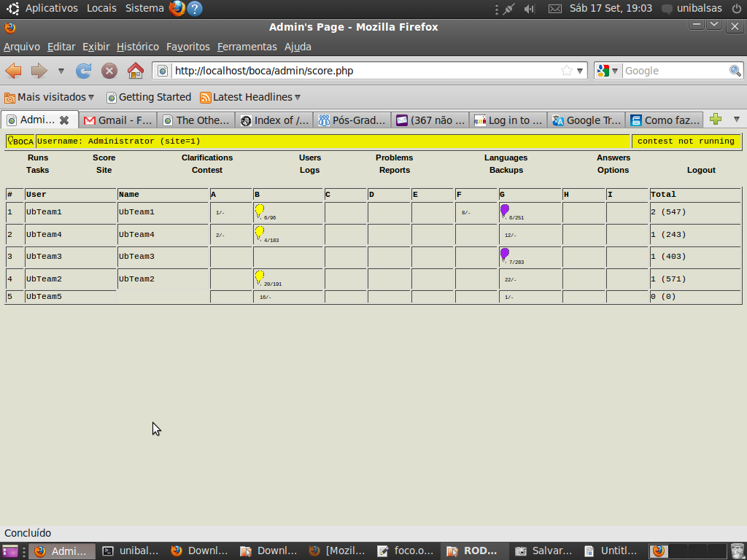Open the search engine selector dropdown
This screenshot has width=747, height=560.
click(x=608, y=71)
